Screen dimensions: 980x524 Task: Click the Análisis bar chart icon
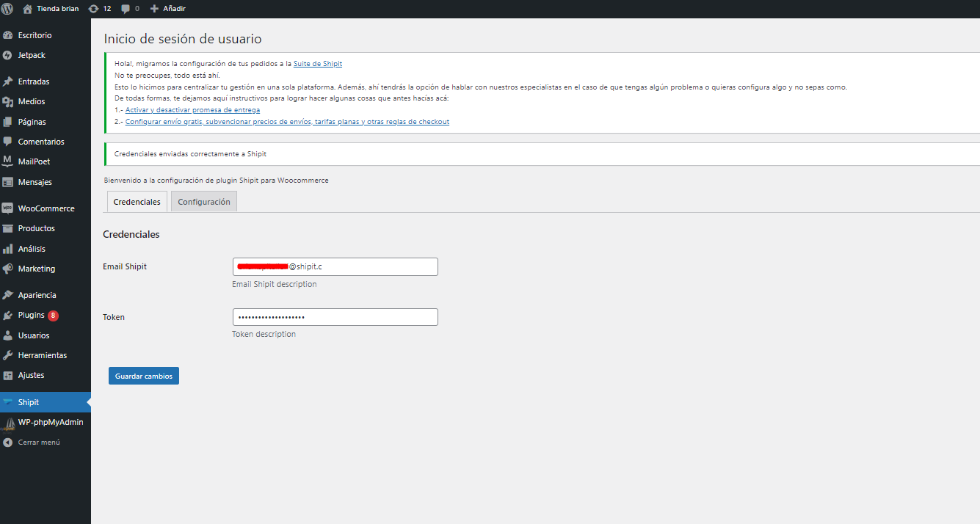click(x=8, y=249)
